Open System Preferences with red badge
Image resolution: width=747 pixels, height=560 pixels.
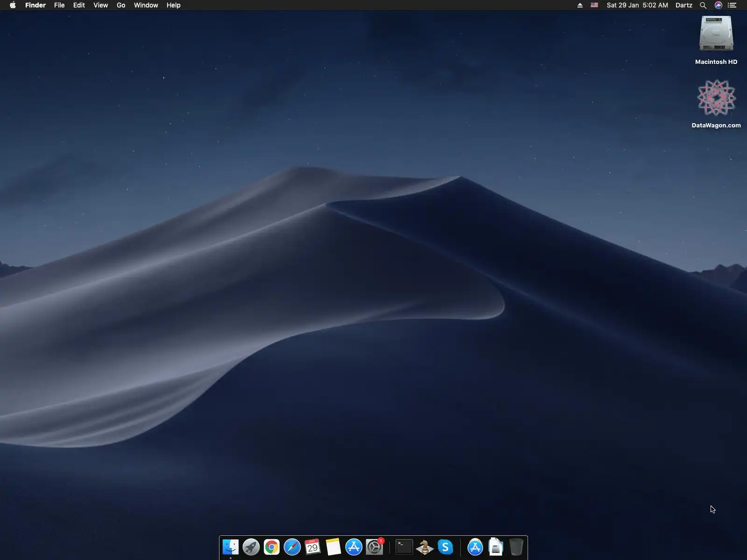pos(374,547)
